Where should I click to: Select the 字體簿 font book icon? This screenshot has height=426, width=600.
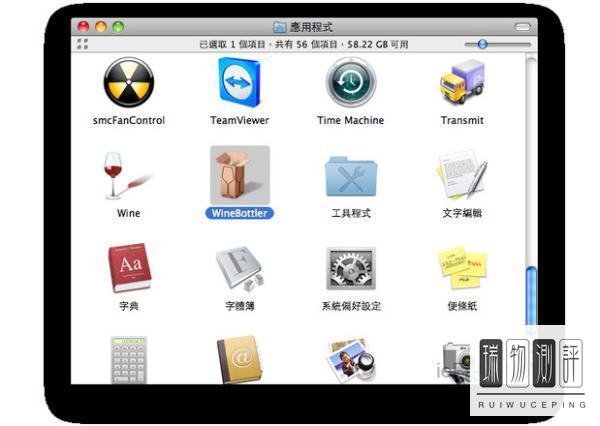point(239,268)
